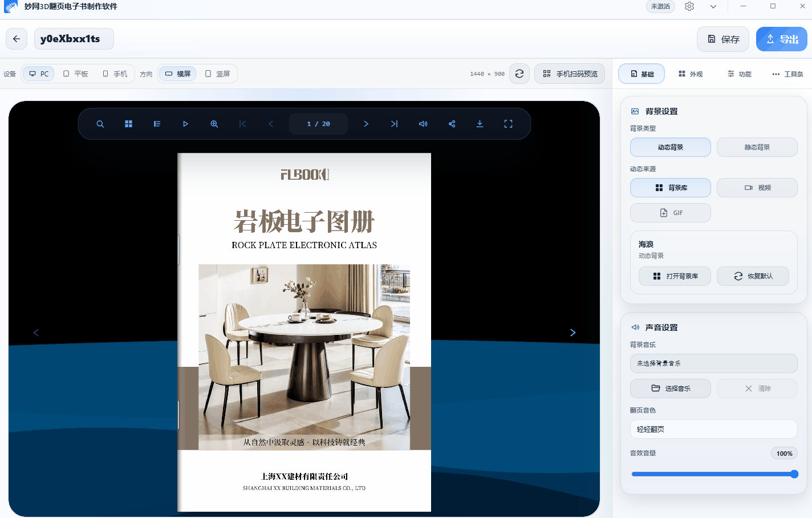The height and width of the screenshot is (518, 812).
Task: Show the page thumbnails grid
Action: (x=129, y=124)
